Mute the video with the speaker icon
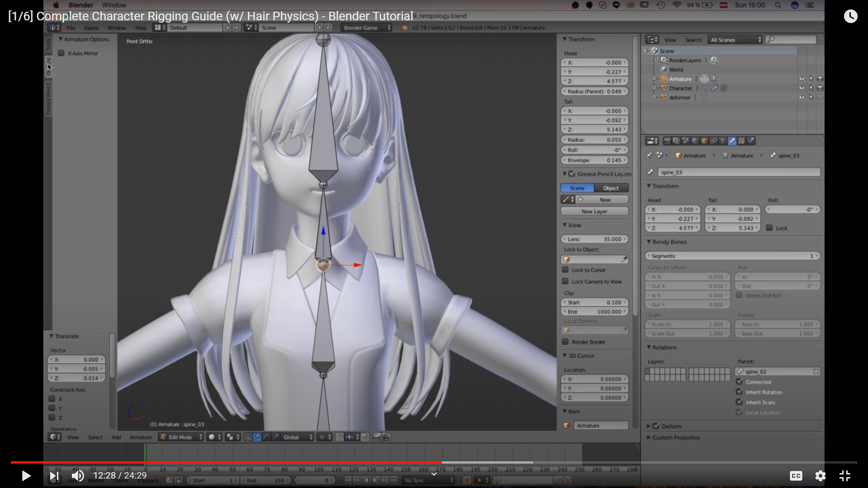This screenshot has width=868, height=488. click(x=78, y=476)
